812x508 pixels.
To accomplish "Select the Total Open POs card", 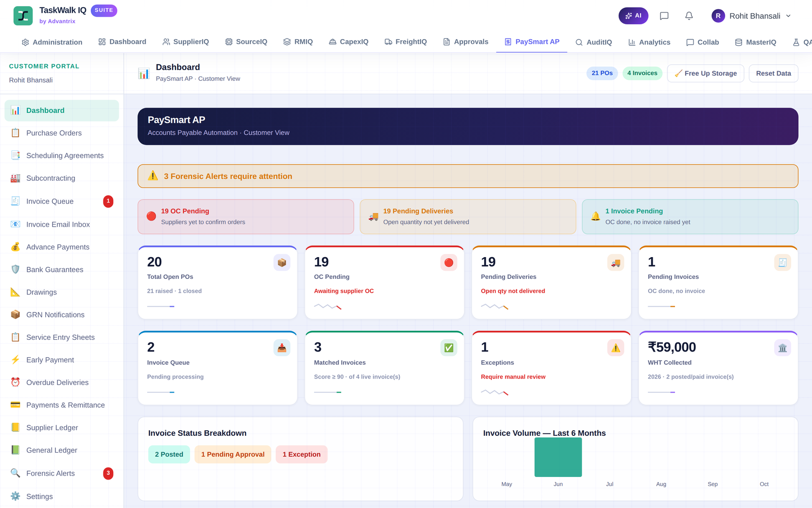I will click(x=218, y=282).
